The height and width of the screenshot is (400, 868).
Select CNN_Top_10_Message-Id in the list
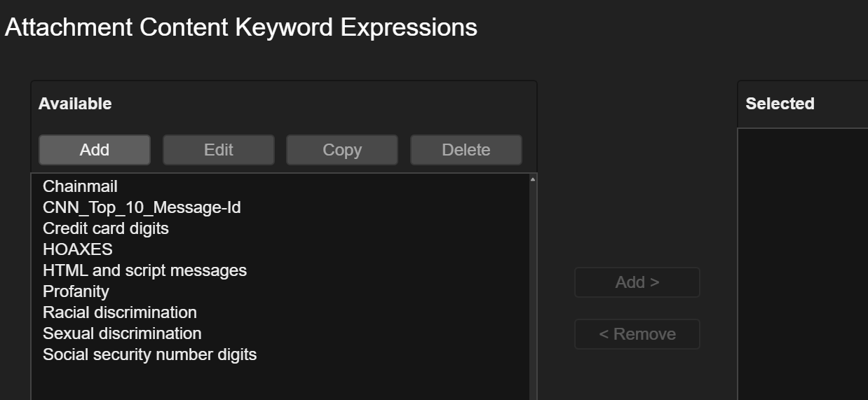142,207
